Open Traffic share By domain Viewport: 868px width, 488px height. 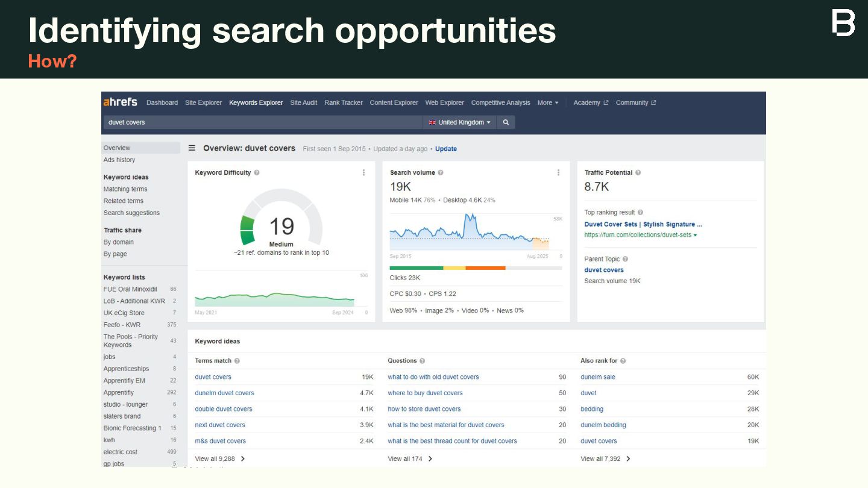[x=119, y=242]
